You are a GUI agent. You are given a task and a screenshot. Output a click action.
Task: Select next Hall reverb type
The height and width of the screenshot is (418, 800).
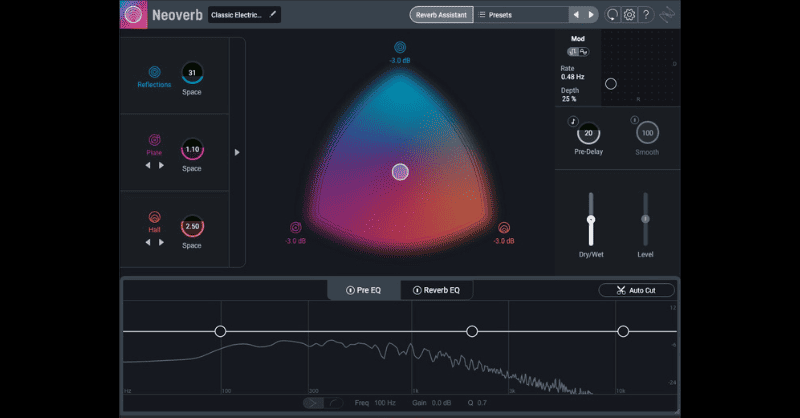coord(161,242)
